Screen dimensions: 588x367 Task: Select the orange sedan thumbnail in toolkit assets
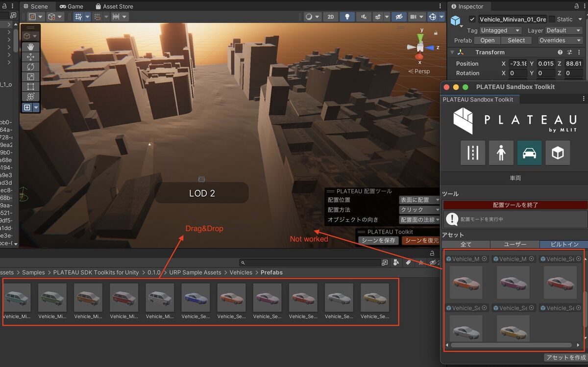466,282
